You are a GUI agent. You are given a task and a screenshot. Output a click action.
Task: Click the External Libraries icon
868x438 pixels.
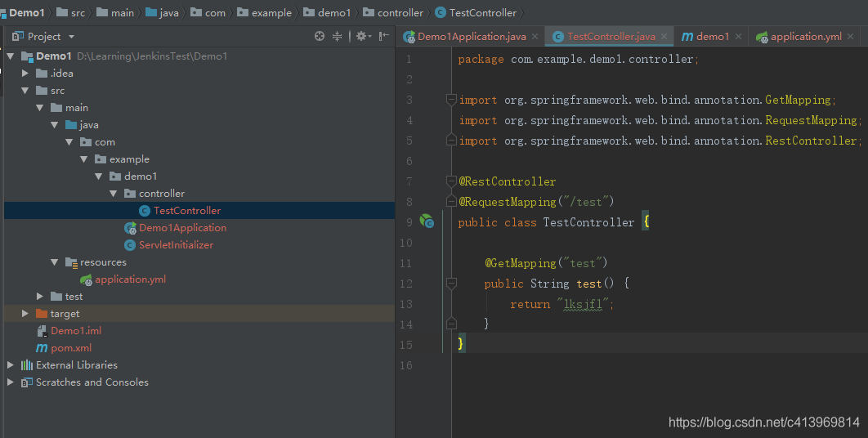(x=27, y=365)
